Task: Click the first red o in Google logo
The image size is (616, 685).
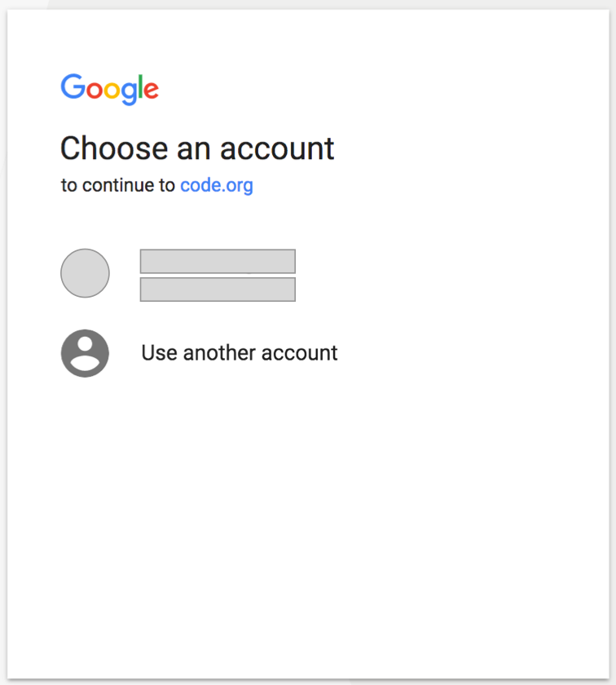Action: coord(95,90)
